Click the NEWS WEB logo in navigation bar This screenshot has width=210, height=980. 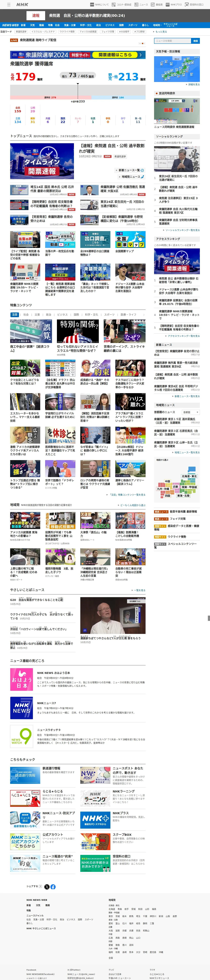point(10,25)
